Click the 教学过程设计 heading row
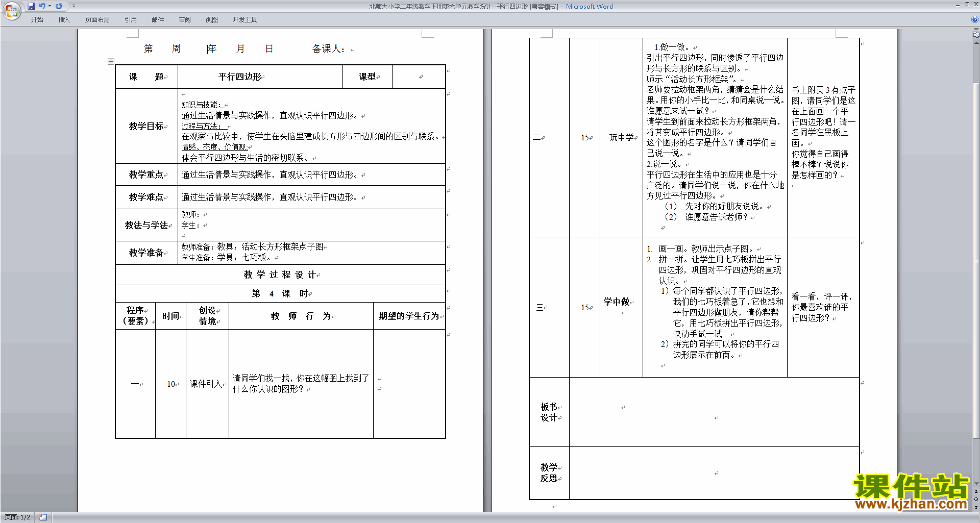This screenshot has width=980, height=523. (280, 275)
